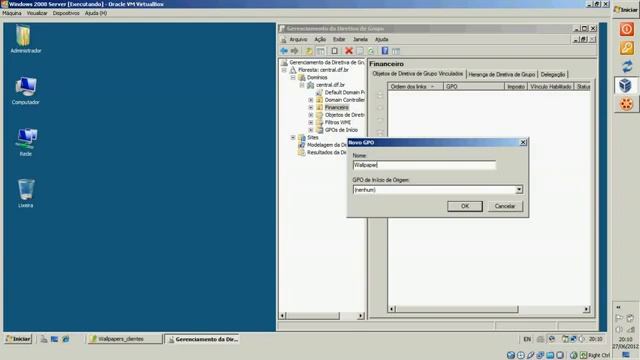
Task: Expand the Sites tree node
Action: pos(293,138)
